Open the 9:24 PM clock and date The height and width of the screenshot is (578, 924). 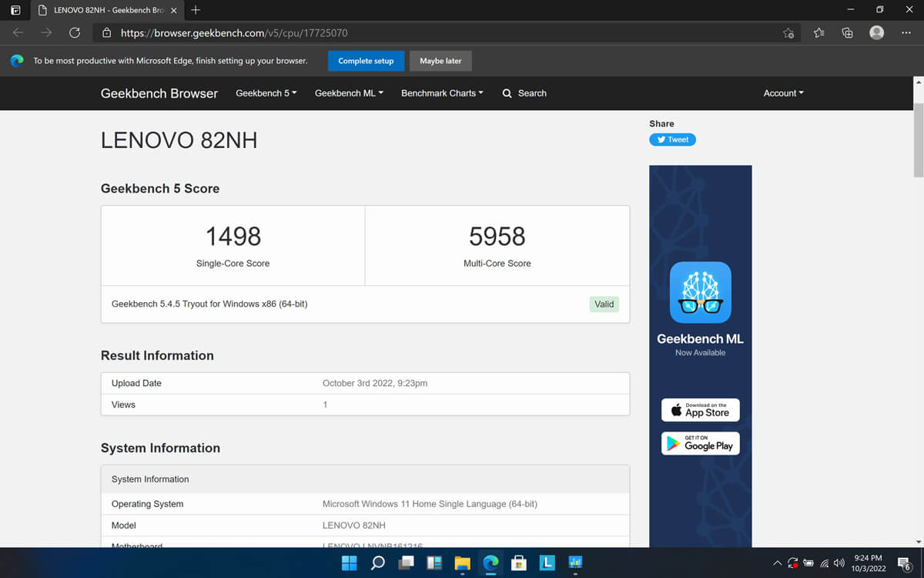(869, 563)
